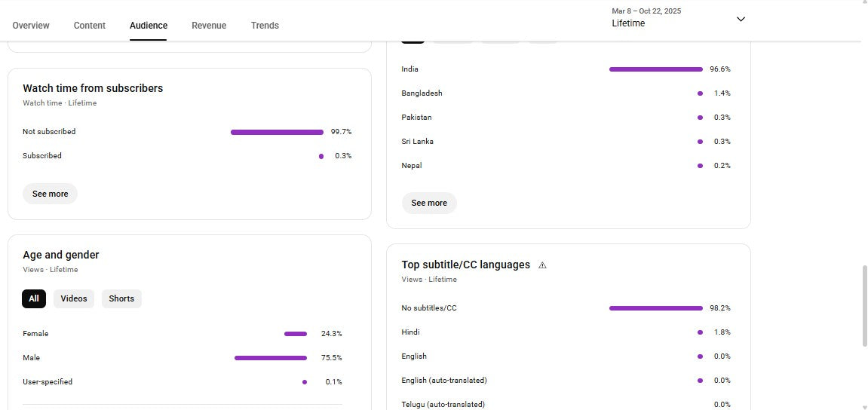The image size is (868, 410).
Task: Open the Content tab
Action: pyautogui.click(x=90, y=26)
